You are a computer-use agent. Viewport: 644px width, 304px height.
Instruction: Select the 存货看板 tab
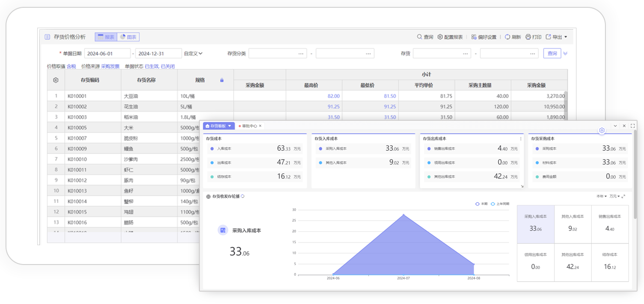tap(218, 126)
